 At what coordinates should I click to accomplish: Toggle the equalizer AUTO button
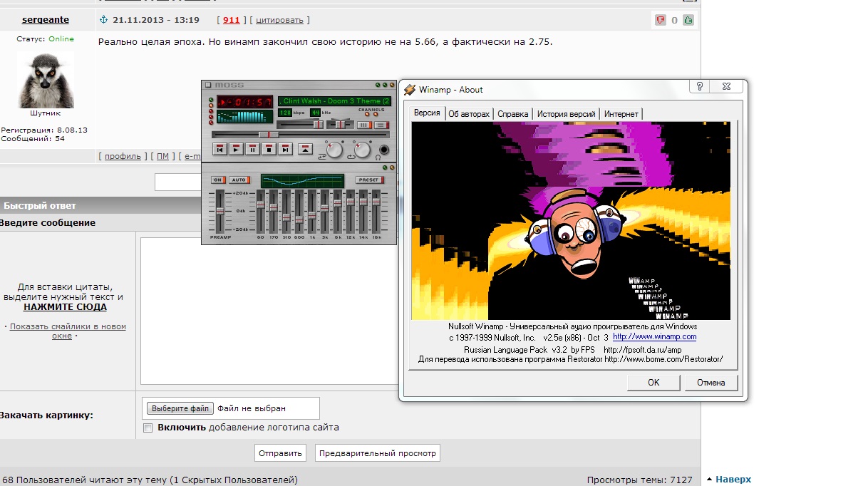[239, 180]
